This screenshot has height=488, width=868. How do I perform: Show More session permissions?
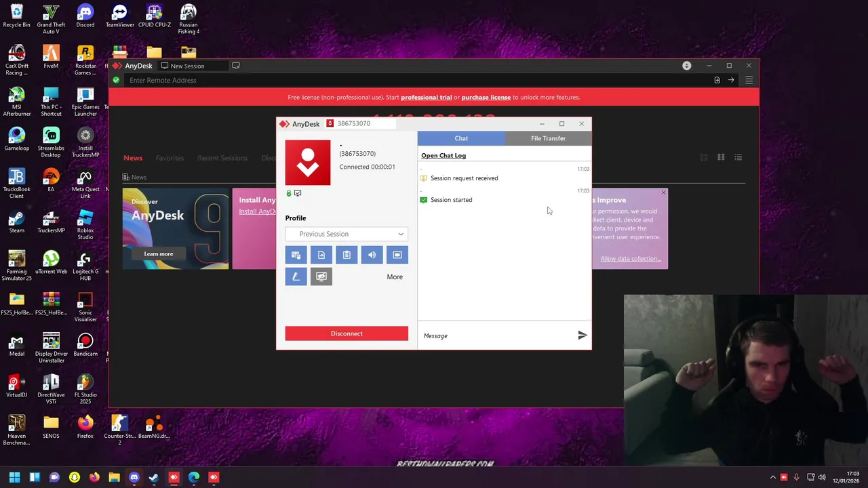(x=395, y=277)
